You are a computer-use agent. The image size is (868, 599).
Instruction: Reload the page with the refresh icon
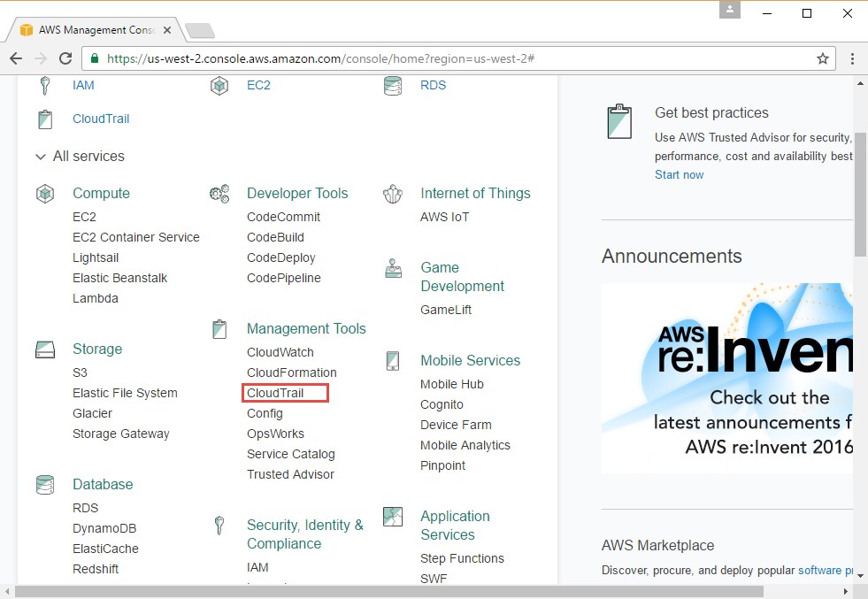65,58
